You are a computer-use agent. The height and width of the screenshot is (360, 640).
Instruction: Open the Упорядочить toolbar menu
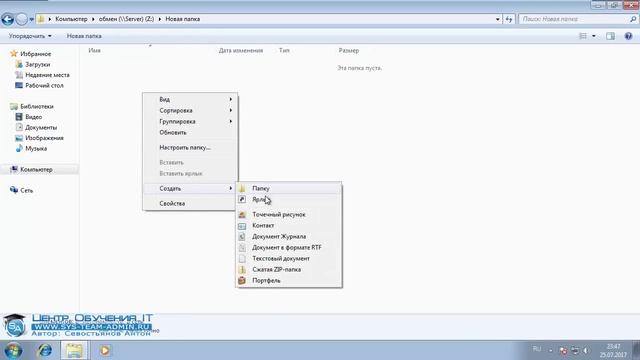point(30,36)
